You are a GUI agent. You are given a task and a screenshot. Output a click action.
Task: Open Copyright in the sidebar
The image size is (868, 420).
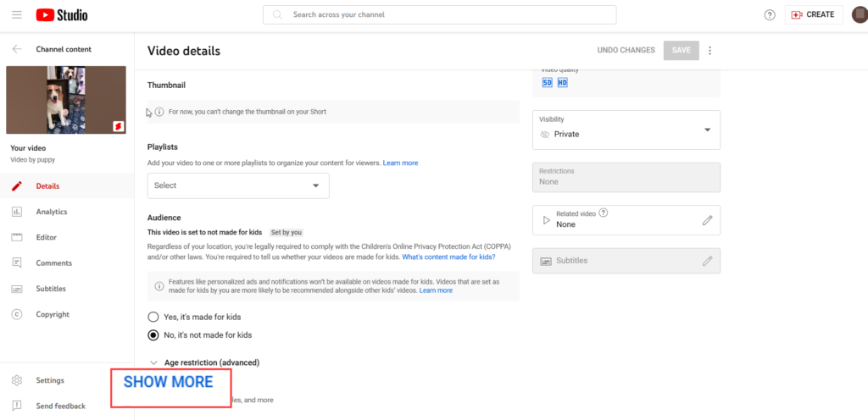tap(67, 314)
